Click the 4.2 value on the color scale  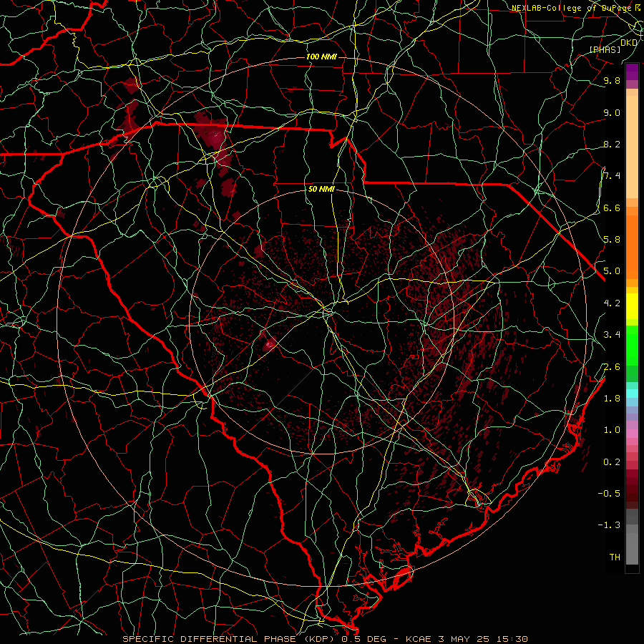point(612,303)
